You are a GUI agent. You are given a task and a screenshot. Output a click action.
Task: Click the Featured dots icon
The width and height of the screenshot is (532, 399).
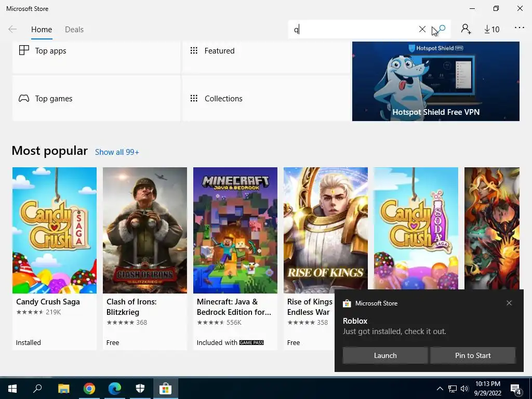tap(194, 50)
